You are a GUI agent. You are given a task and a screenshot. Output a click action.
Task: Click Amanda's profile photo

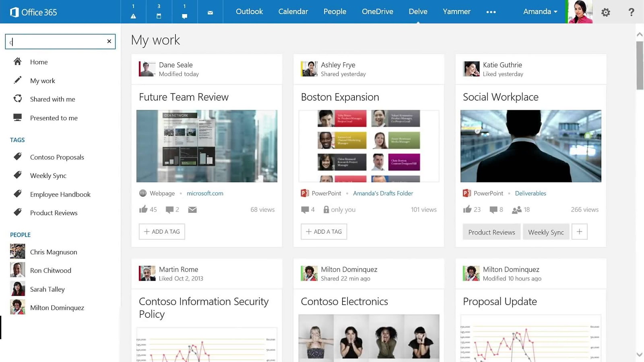click(580, 12)
